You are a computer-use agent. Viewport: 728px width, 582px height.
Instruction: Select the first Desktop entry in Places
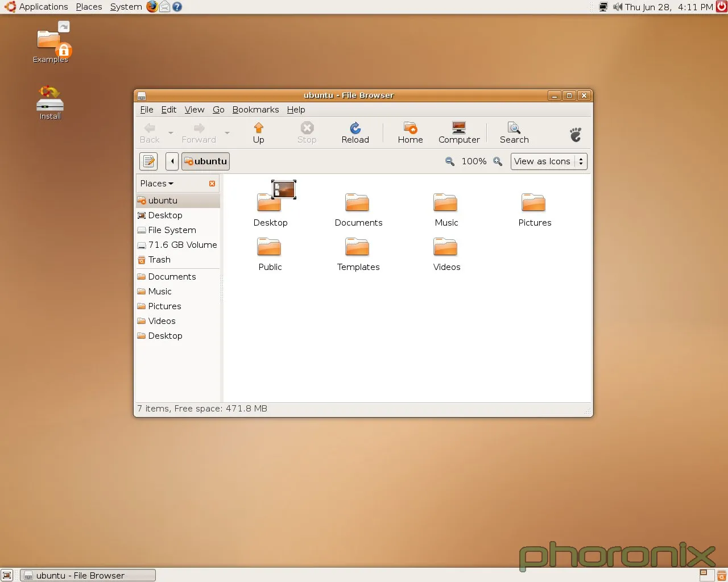click(177, 215)
